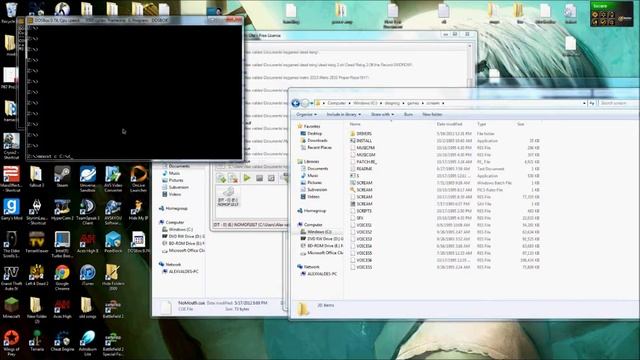Select the Left 4 Dead 2 desktop icon

click(37, 275)
